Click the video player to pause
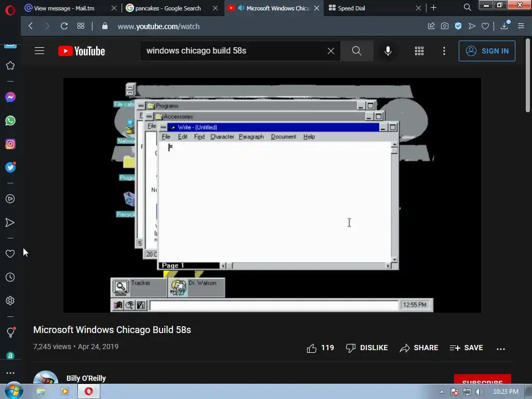Viewport: 532px width, 399px height. pos(272,195)
